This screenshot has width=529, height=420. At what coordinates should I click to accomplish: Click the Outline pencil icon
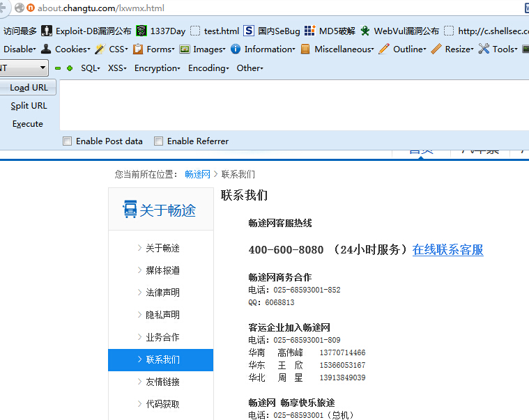(x=384, y=49)
